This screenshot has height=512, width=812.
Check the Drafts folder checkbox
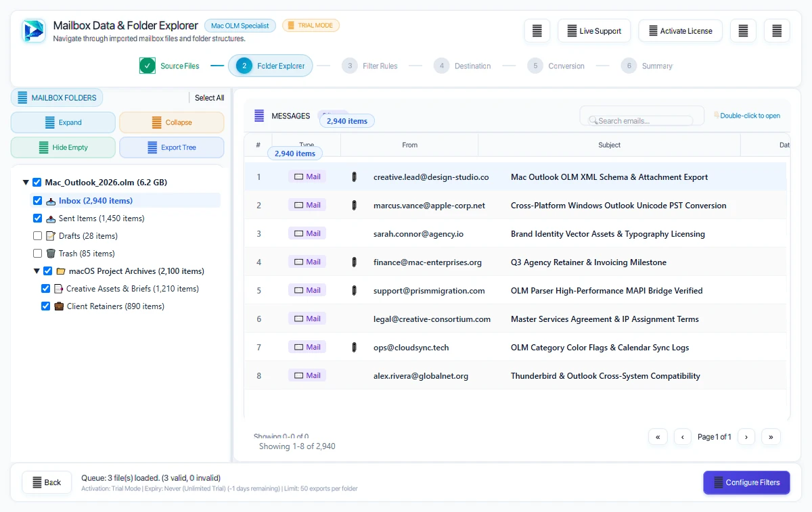click(x=38, y=236)
